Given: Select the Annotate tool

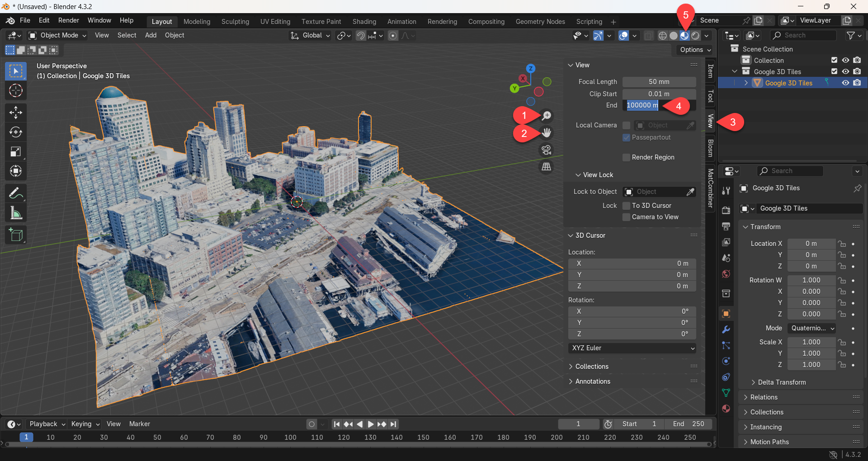Looking at the screenshot, I should [16, 193].
